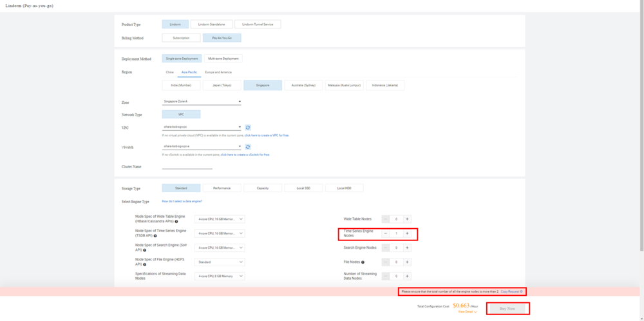Refresh the vSwitch list
The height and width of the screenshot is (321, 644).
pos(248,147)
